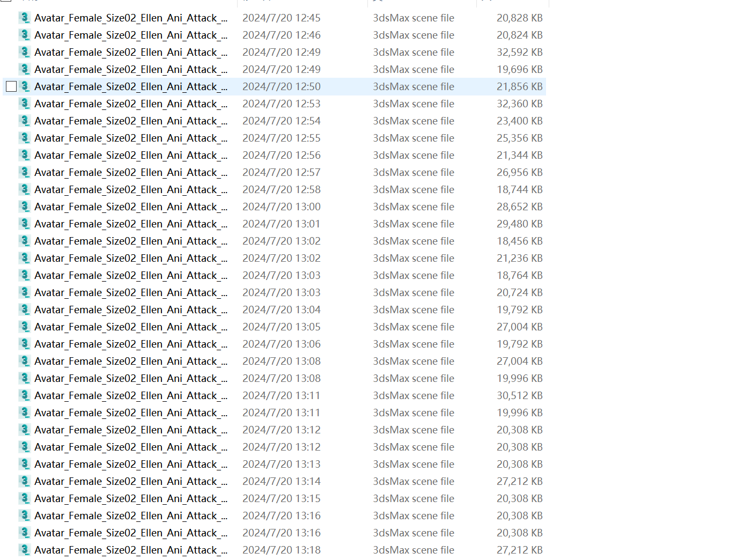Click the 2024/7/20 12:58 date cell
The image size is (737, 560).
[281, 189]
